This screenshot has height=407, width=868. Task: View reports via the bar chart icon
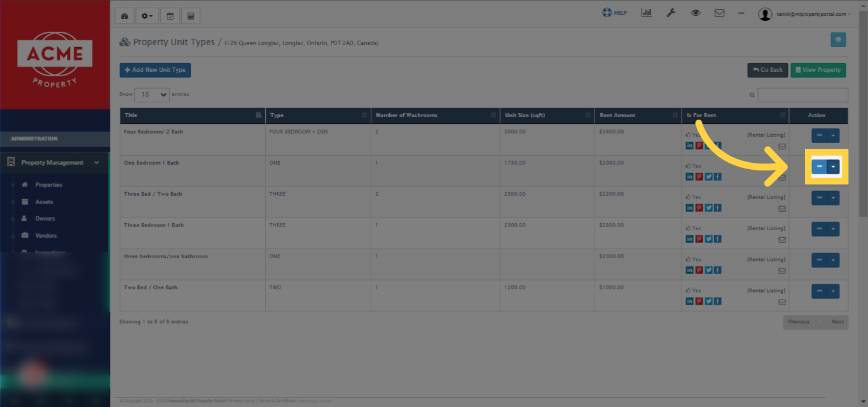point(647,12)
